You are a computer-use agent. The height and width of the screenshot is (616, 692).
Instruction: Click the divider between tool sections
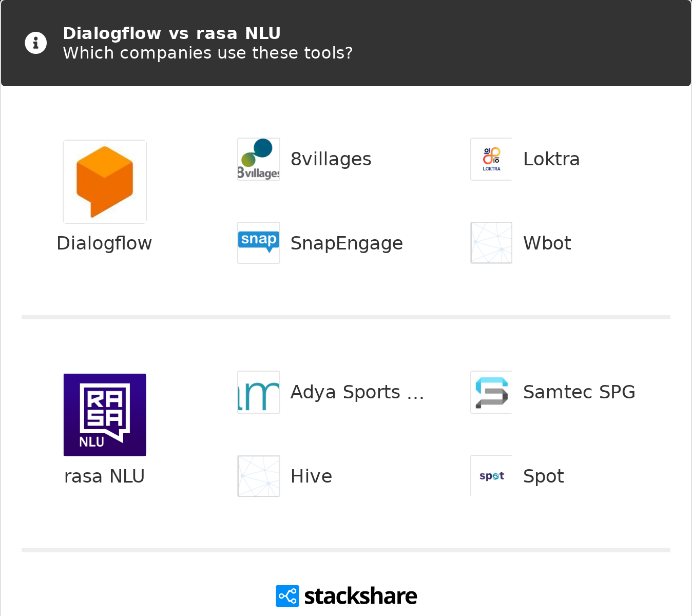coord(346,316)
